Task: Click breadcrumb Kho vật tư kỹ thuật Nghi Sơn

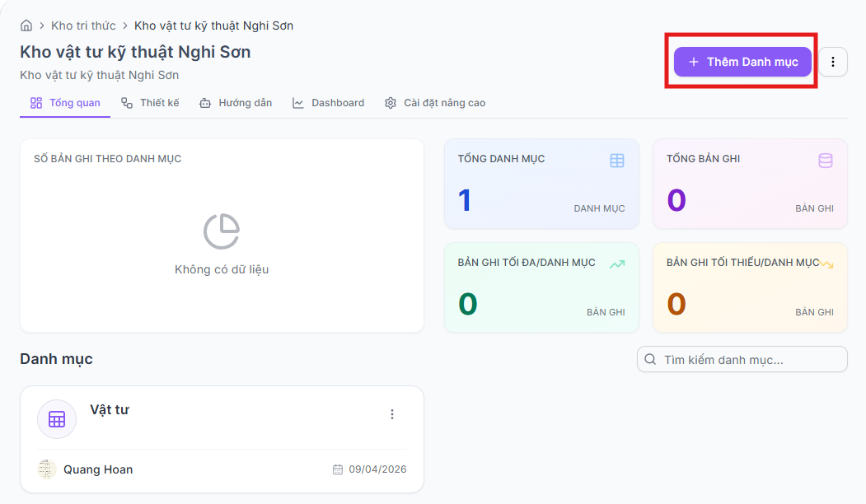Action: click(213, 26)
